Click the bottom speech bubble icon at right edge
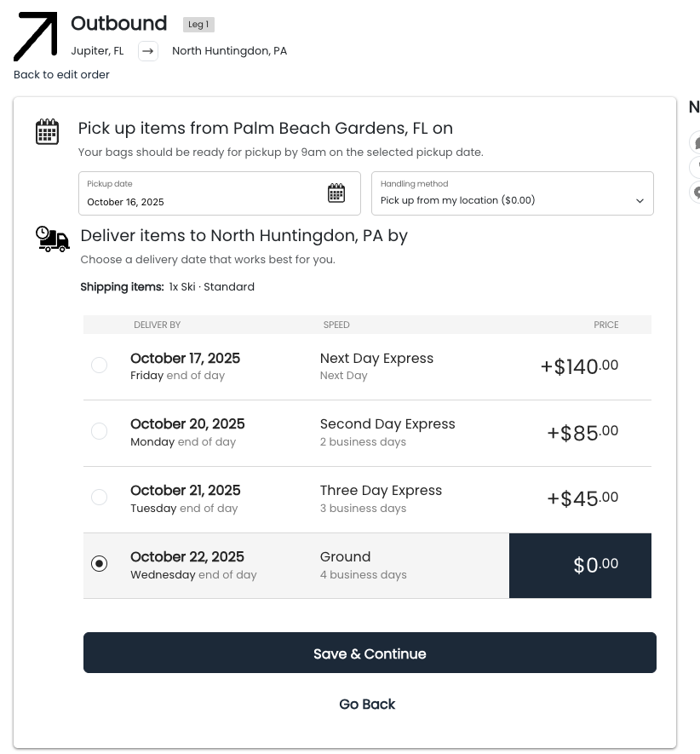The height and width of the screenshot is (754, 700). 695,192
